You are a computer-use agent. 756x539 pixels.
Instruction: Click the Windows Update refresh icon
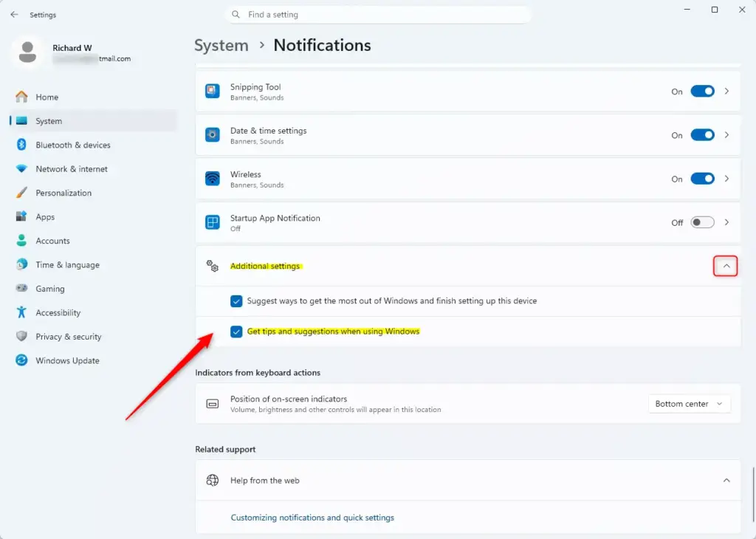coord(21,360)
